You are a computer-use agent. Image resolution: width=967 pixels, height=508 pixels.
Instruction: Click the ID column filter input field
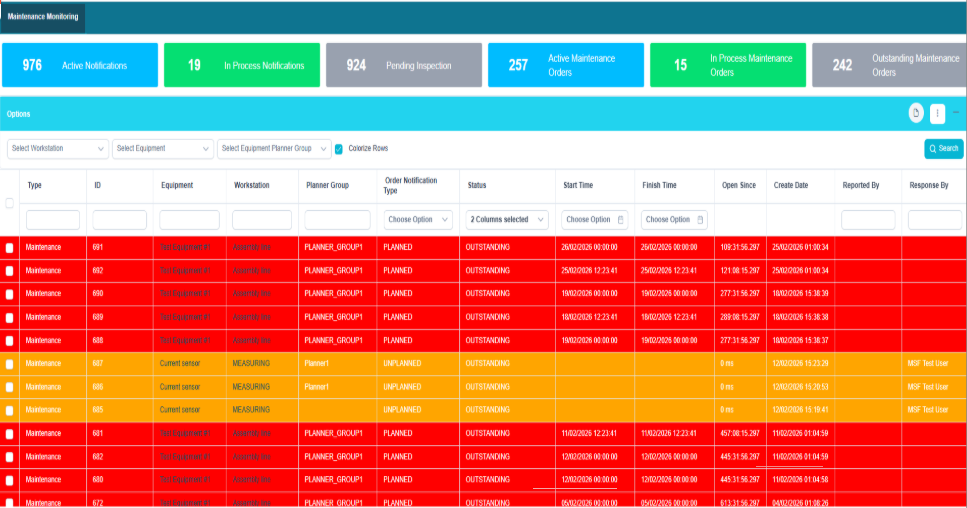pos(119,220)
